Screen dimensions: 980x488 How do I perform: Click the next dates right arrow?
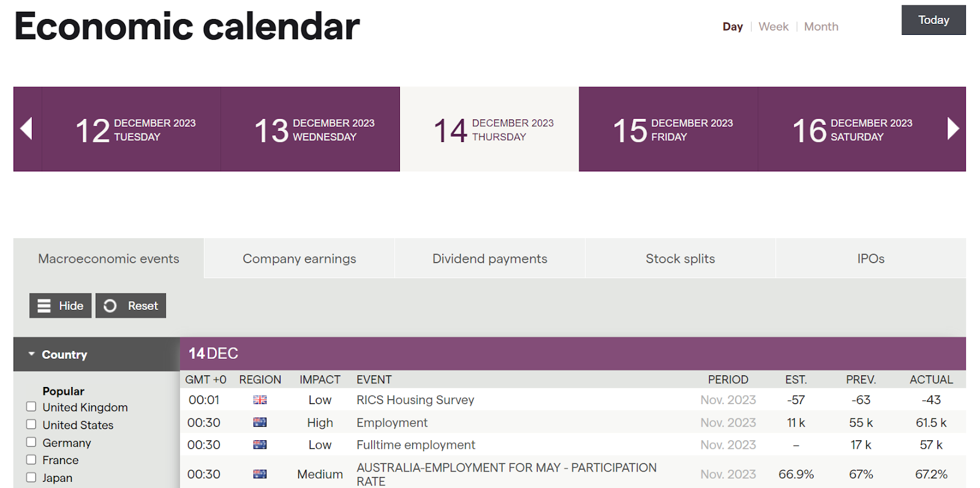coord(952,129)
